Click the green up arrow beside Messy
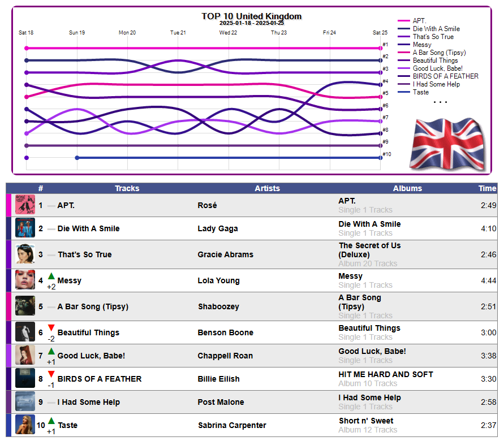504x441 pixels. pyautogui.click(x=51, y=276)
